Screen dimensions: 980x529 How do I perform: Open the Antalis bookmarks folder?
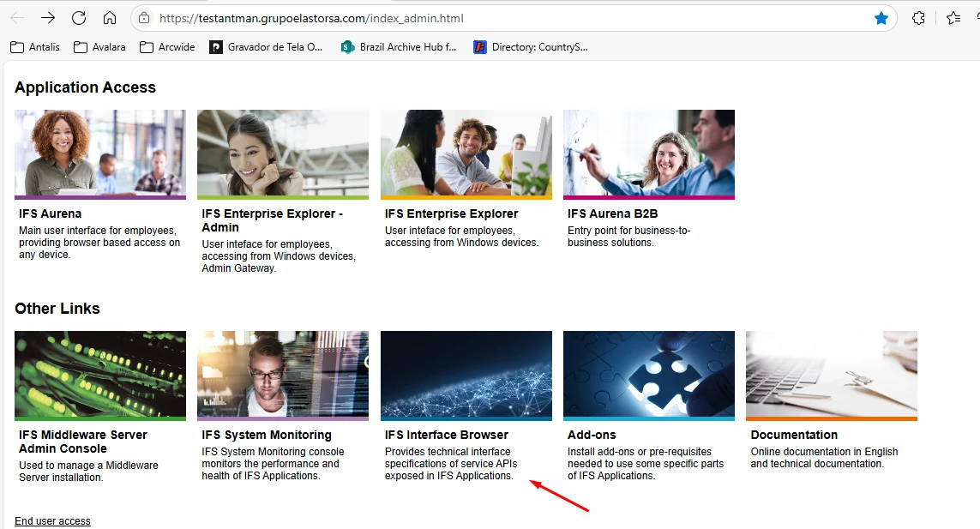(x=35, y=47)
